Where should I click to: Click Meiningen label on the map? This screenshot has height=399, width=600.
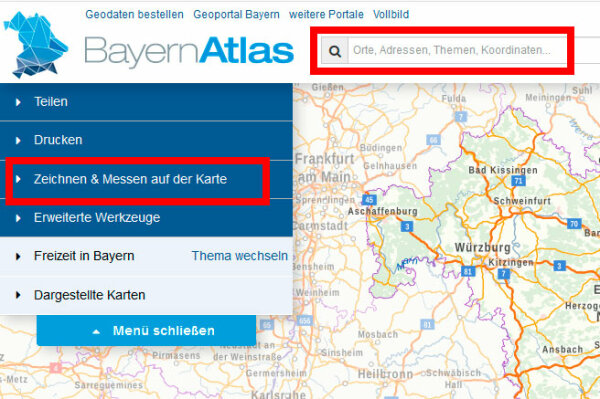point(548,98)
